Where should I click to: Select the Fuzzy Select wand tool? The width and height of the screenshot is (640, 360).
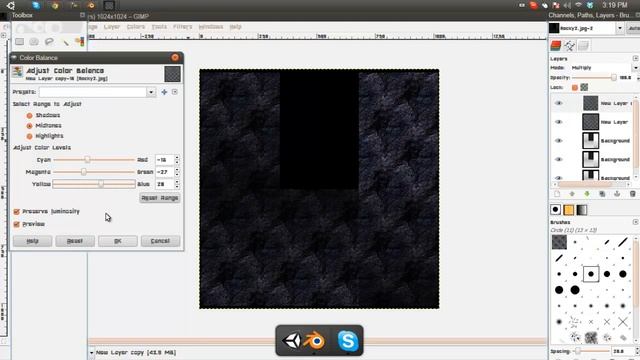click(65, 42)
